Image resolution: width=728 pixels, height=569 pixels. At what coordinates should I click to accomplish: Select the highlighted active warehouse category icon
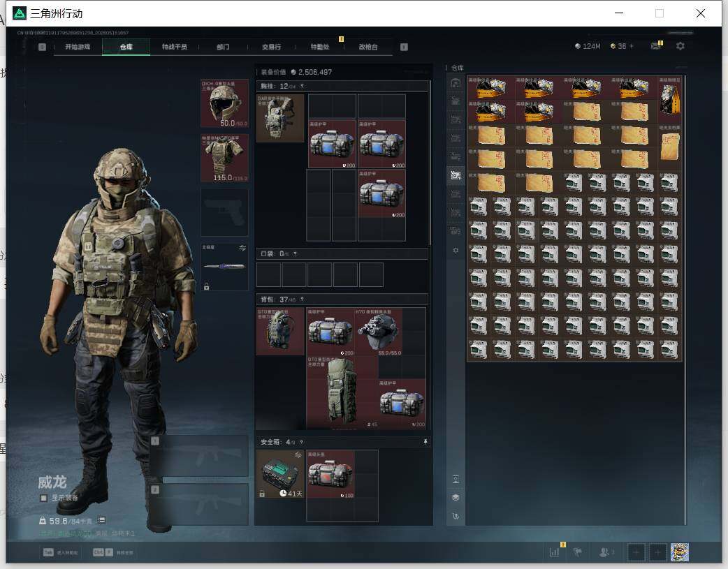click(456, 175)
